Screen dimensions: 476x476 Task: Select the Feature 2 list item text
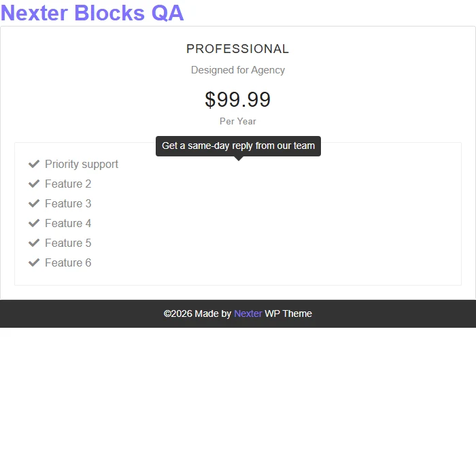(68, 184)
